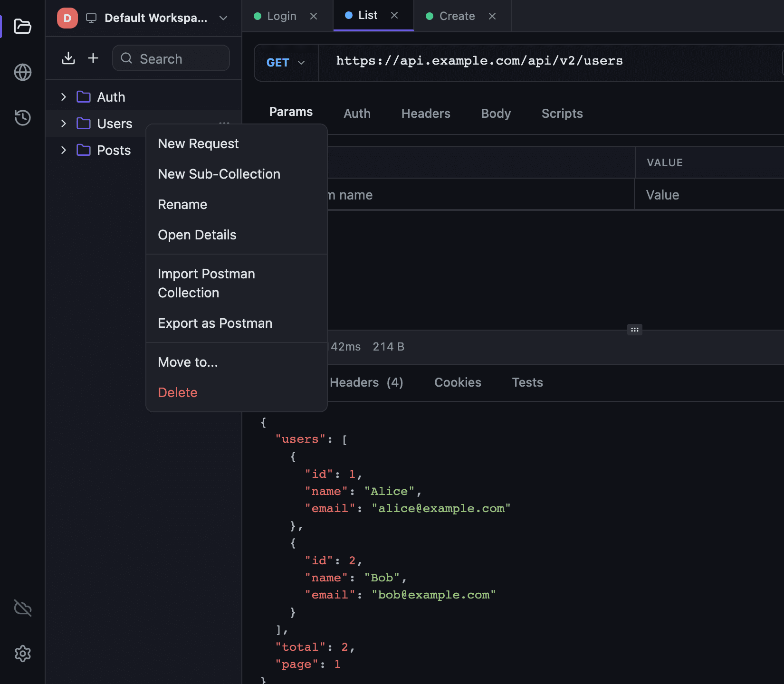This screenshot has width=784, height=684.
Task: Expand the Auth collection chevron
Action: coord(64,97)
